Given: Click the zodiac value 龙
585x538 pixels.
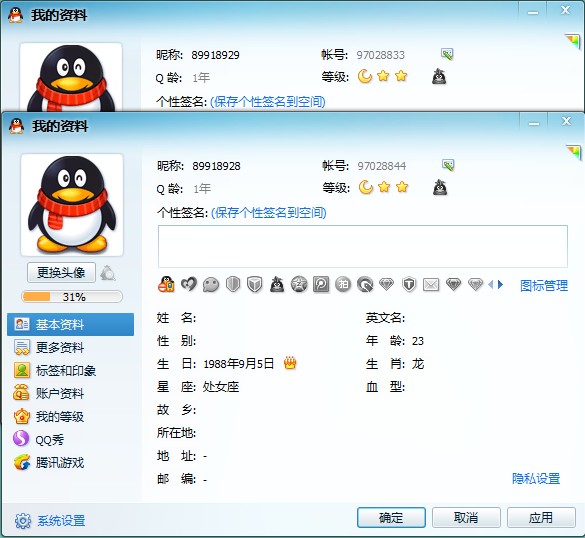Looking at the screenshot, I should [418, 364].
